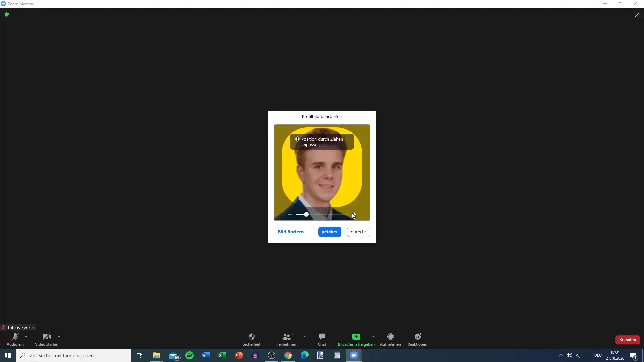Enable the Zoom verified shield icon
Image resolution: width=644 pixels, height=362 pixels.
click(7, 15)
